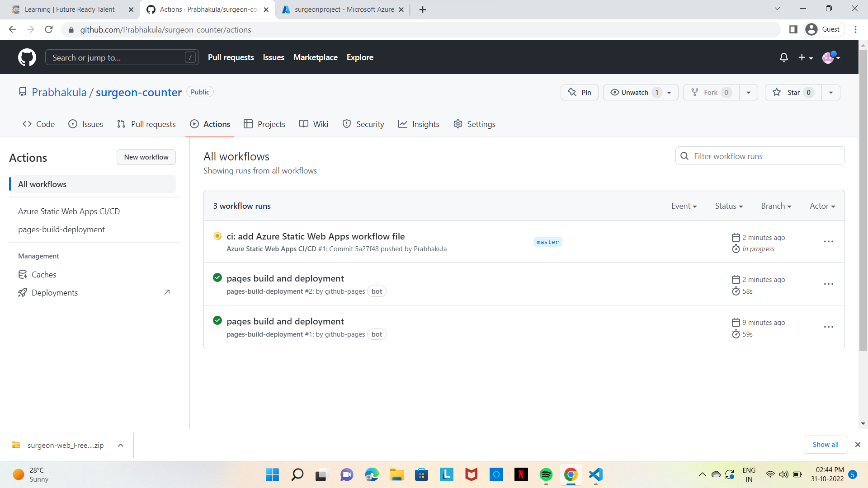
Task: Open the Marketplace menu item
Action: click(315, 57)
